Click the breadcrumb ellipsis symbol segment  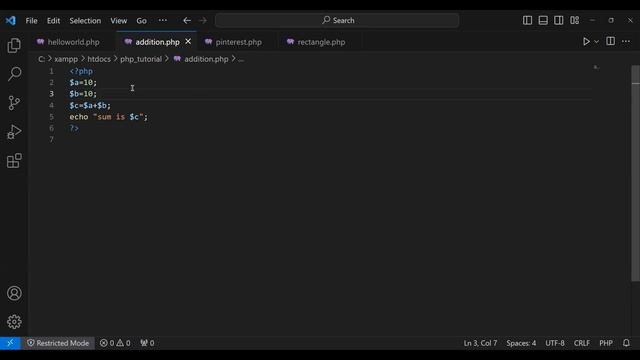tap(241, 60)
